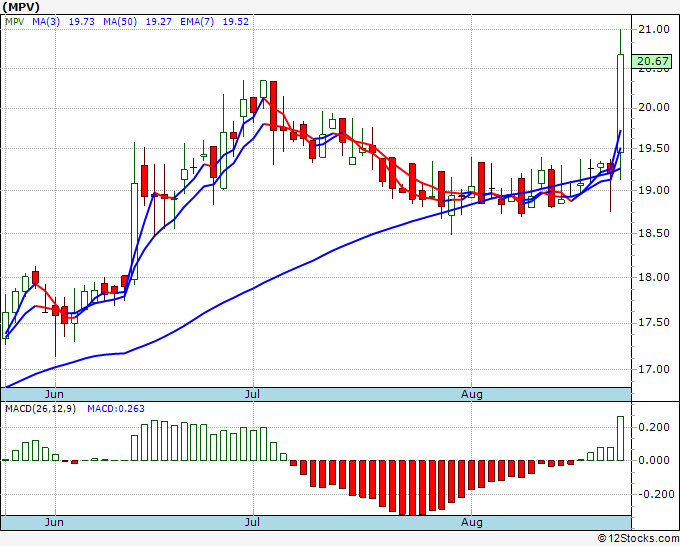The height and width of the screenshot is (546, 680).
Task: Select the EMA(7) legend label
Action: tap(197, 21)
